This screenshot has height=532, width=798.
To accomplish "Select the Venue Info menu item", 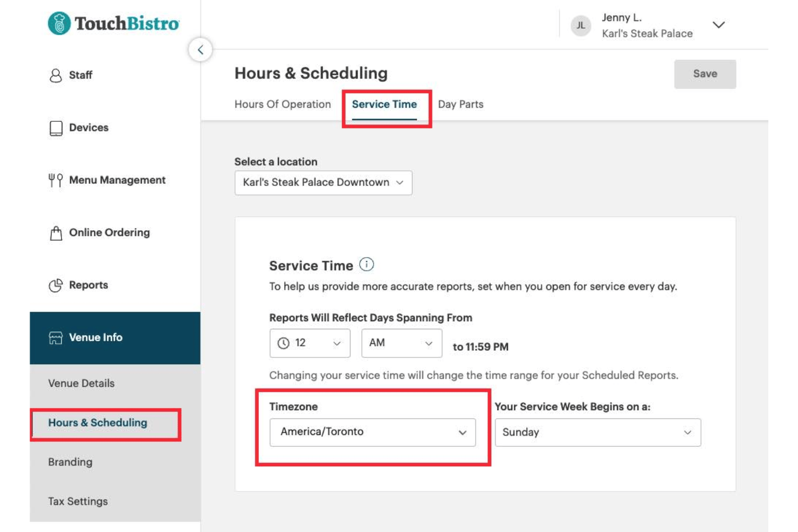I will coord(115,338).
